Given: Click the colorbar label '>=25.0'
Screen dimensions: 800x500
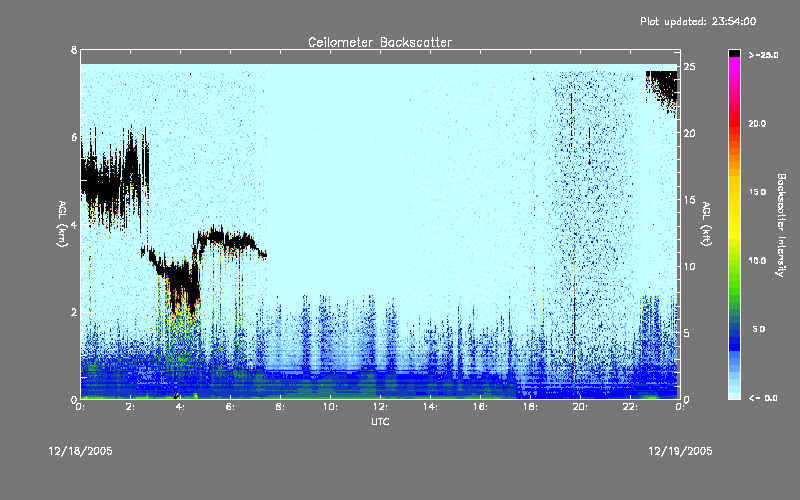Looking at the screenshot, I should [x=763, y=55].
